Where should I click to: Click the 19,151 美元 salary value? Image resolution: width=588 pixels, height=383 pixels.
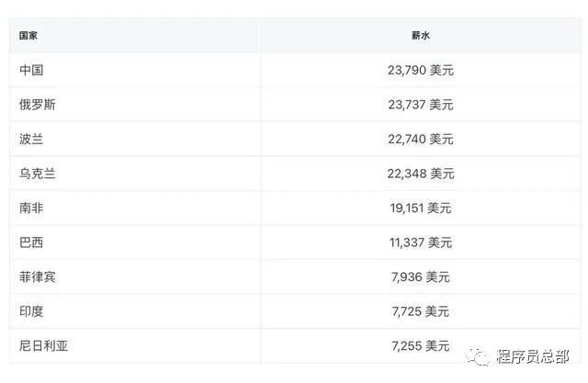(421, 208)
